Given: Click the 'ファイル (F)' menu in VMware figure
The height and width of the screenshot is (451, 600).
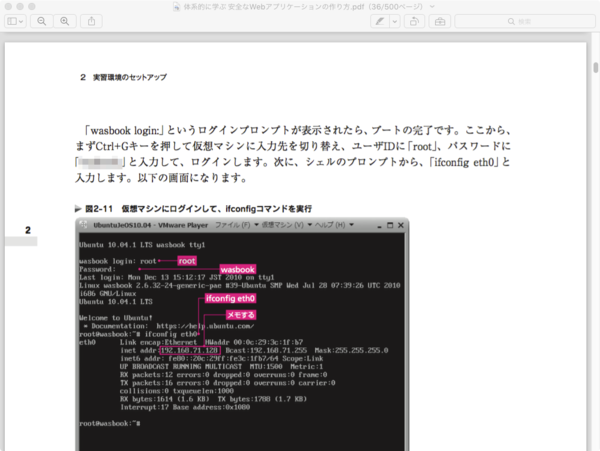Looking at the screenshot, I should pos(233,225).
